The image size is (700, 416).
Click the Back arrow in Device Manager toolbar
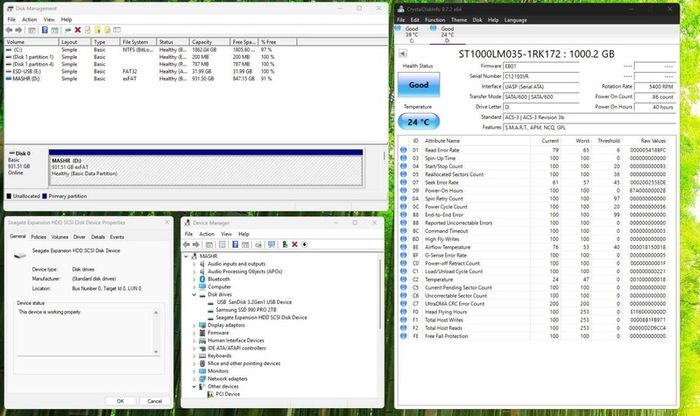pos(187,245)
